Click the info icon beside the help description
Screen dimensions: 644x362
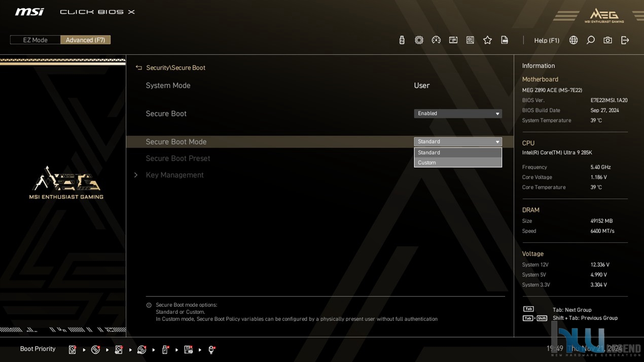tap(149, 305)
